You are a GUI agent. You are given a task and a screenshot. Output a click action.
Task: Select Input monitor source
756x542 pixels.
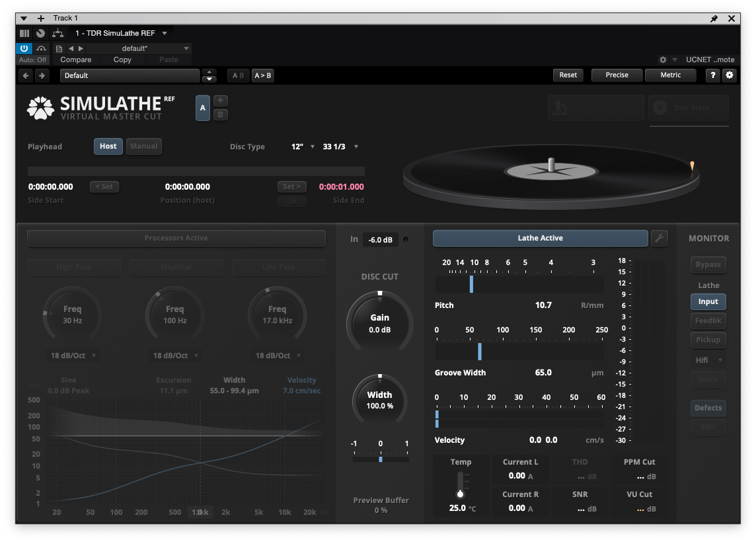[708, 301]
